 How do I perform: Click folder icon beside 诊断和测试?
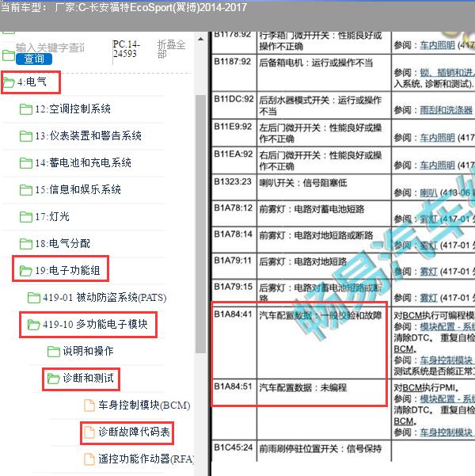tap(54, 379)
